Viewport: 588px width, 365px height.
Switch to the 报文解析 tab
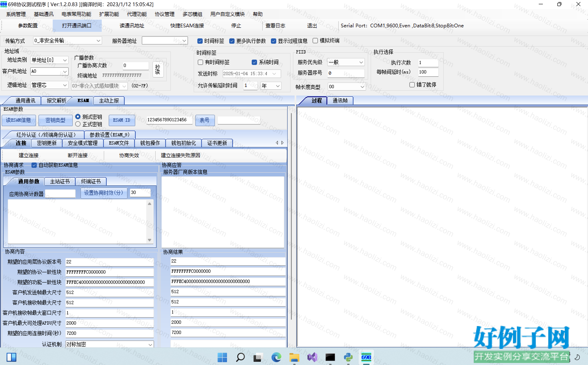tap(56, 101)
